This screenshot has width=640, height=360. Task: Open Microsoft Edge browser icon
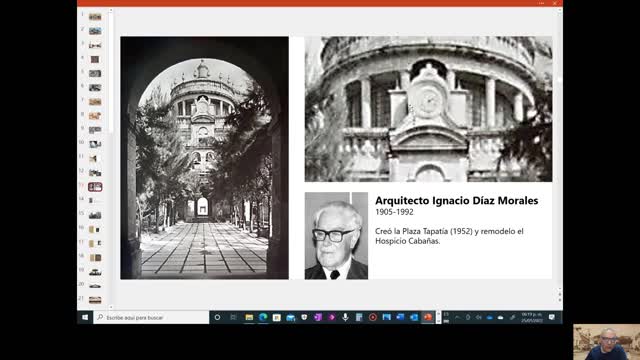263,317
